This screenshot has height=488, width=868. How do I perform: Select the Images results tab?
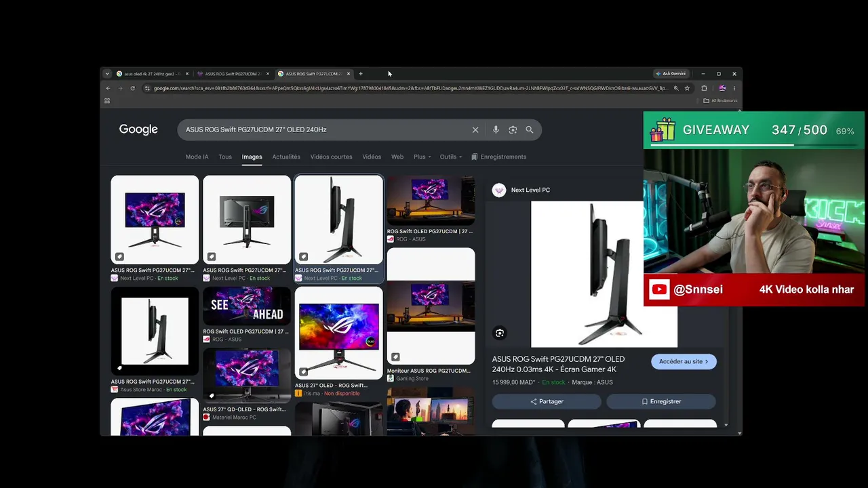252,157
